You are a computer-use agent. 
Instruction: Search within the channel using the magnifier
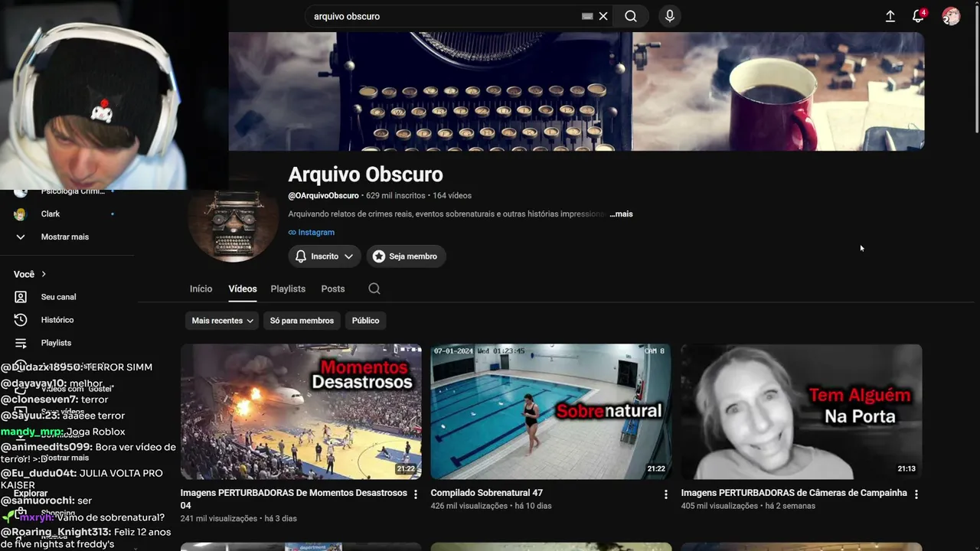coord(374,289)
